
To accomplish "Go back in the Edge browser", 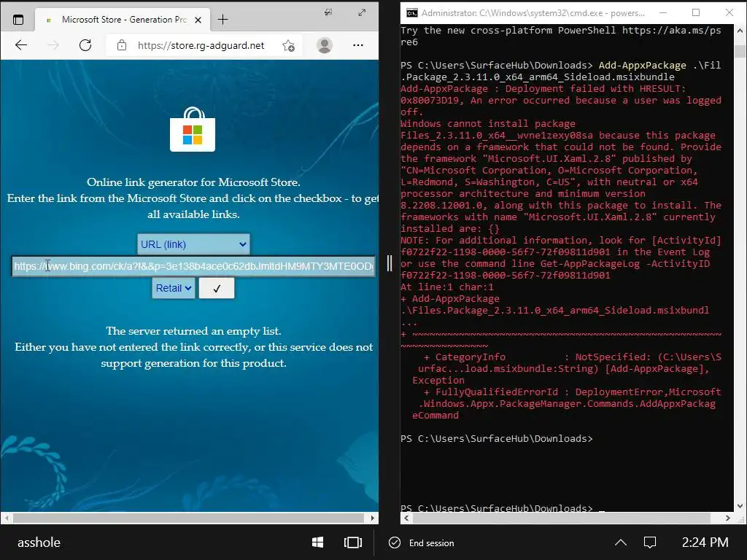I will (21, 45).
